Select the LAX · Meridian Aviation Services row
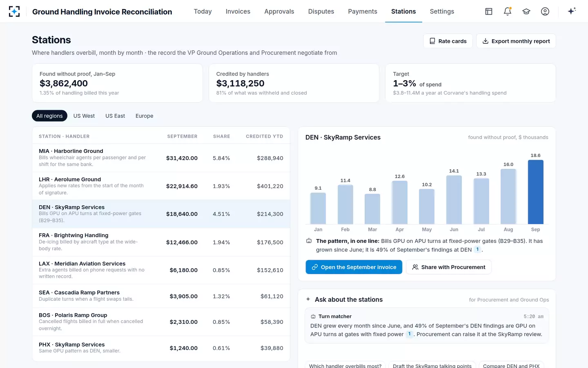Screen dimensions: 588x368 pyautogui.click(x=161, y=270)
